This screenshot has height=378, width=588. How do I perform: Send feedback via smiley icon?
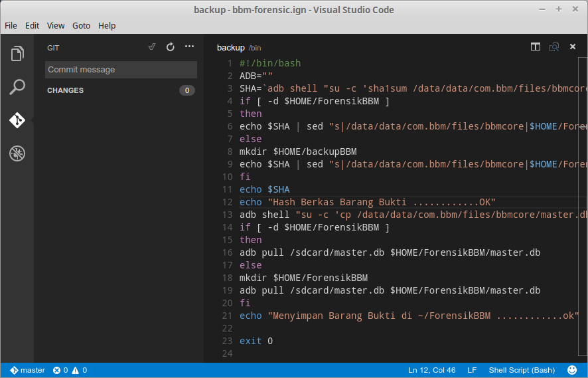[x=572, y=370]
